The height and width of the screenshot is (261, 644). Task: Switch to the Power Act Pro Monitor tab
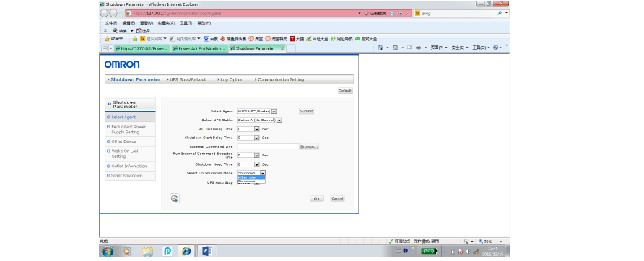[199, 48]
